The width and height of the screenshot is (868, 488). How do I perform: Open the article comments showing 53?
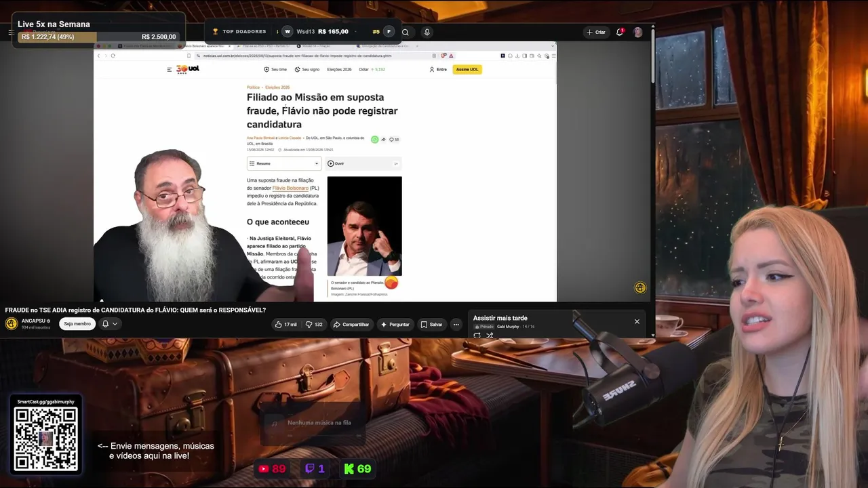(x=394, y=140)
